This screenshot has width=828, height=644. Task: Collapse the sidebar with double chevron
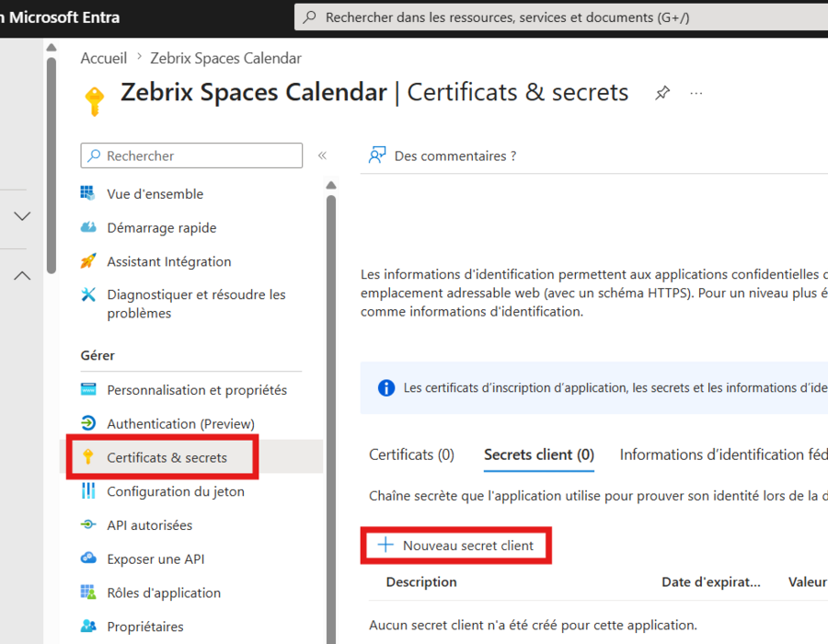322,155
